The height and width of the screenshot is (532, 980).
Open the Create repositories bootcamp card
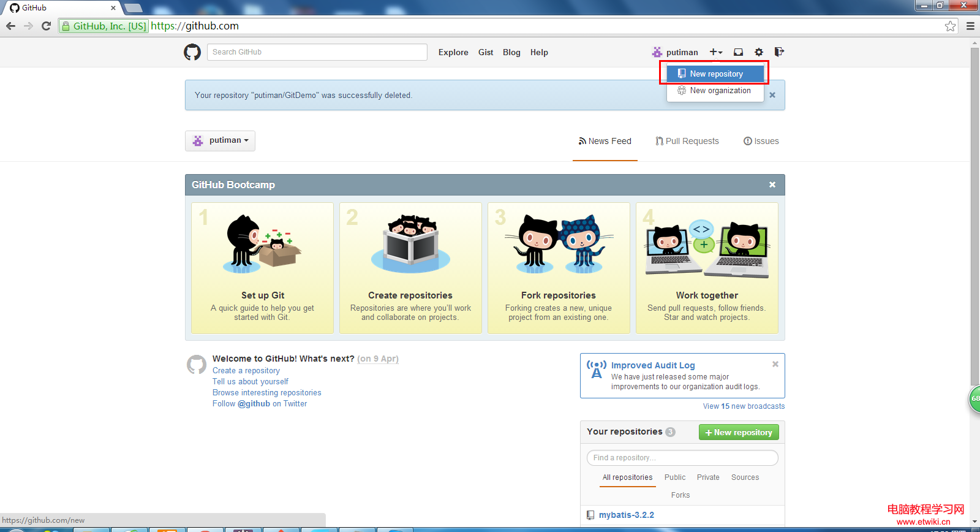pos(410,268)
